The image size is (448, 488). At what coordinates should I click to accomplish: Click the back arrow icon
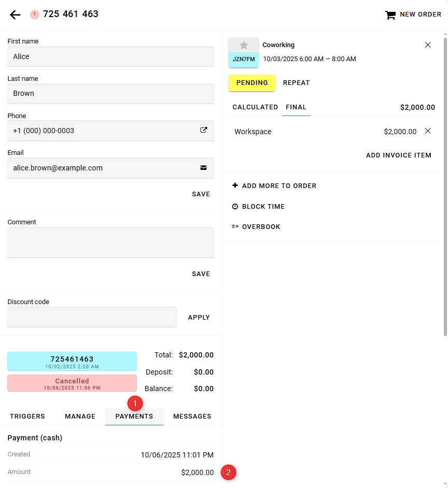(15, 15)
